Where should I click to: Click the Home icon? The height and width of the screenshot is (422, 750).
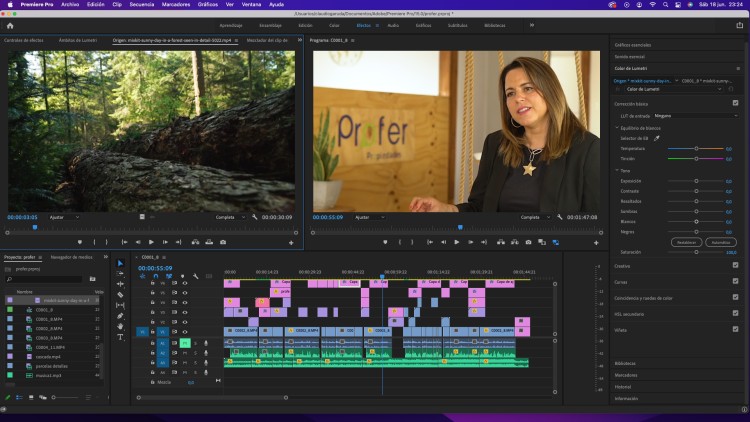coord(10,25)
